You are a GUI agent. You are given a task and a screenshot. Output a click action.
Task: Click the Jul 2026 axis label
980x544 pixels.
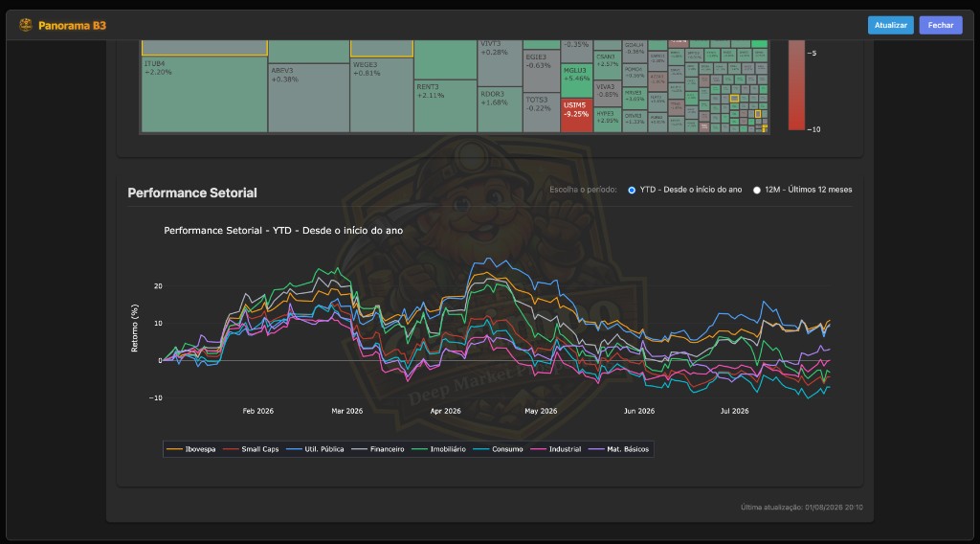(x=734, y=411)
